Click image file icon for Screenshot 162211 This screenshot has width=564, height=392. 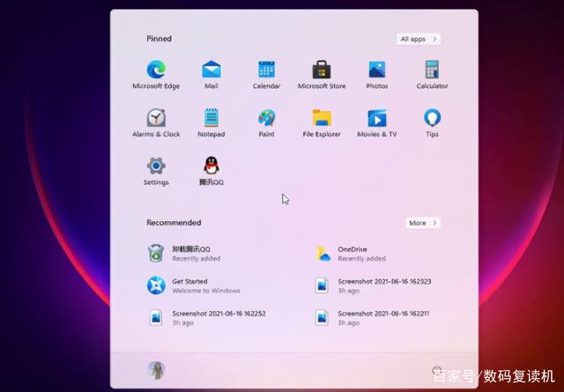tap(322, 318)
